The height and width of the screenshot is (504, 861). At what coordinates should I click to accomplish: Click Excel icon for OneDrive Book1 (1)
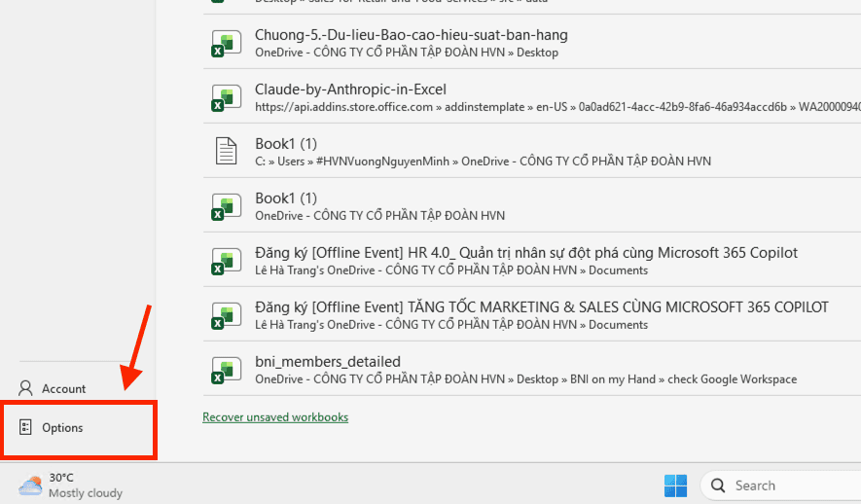227,206
